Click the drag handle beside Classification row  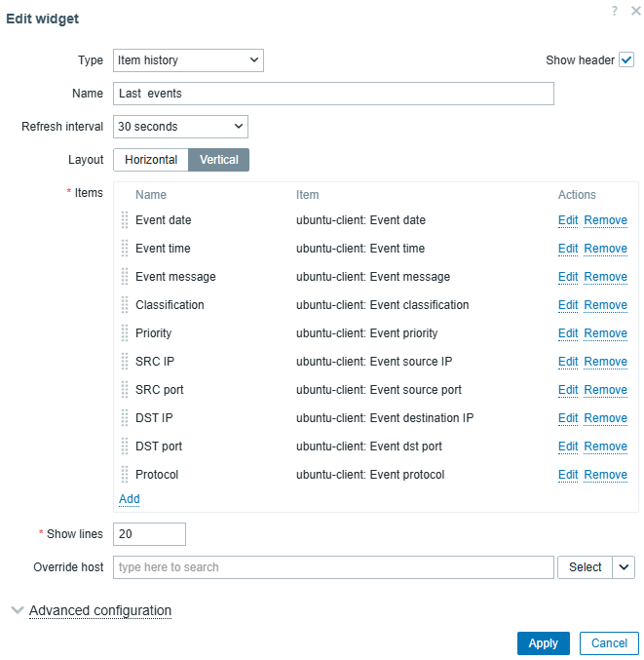(125, 305)
